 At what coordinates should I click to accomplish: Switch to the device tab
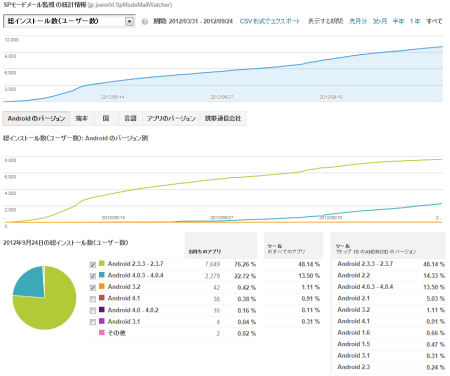click(82, 118)
